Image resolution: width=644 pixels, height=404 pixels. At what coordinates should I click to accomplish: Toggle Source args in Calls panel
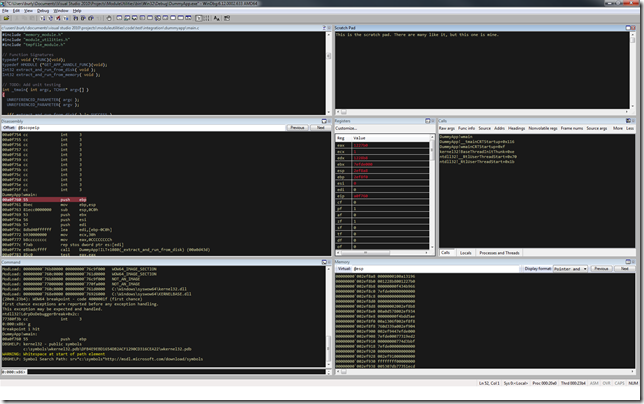pyautogui.click(x=596, y=128)
